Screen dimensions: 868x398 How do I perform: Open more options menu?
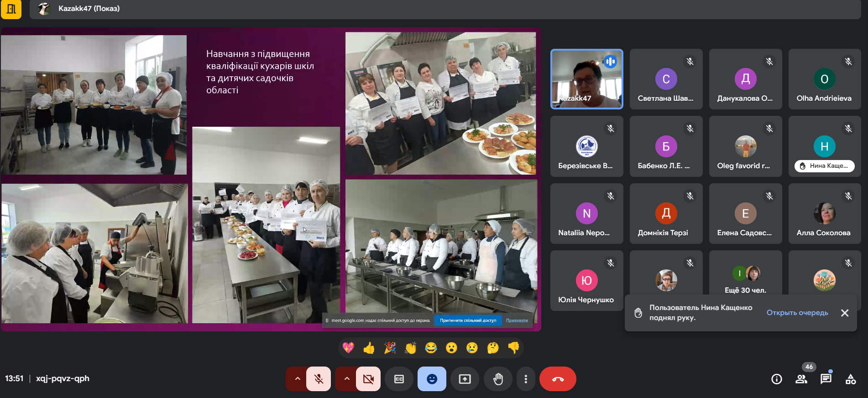coord(526,379)
